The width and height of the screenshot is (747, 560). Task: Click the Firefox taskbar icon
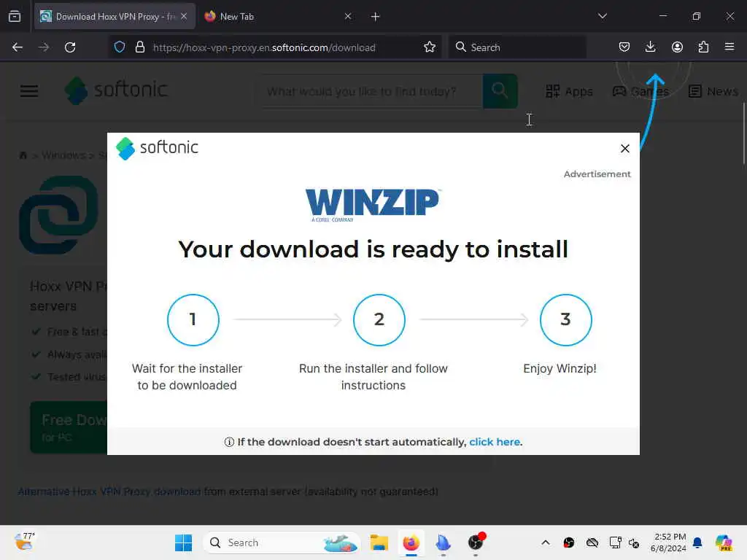[x=411, y=542]
